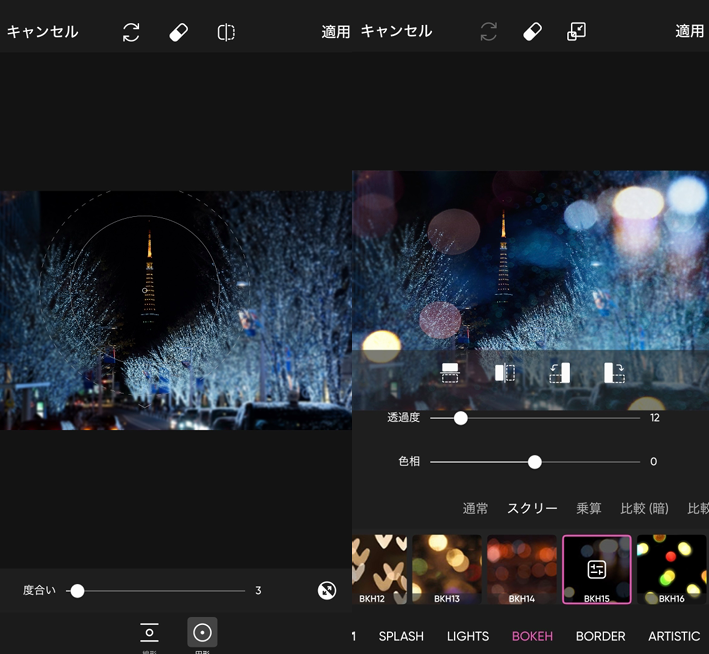The width and height of the screenshot is (709, 654).
Task: Flip the bokeh overlay vertically
Action: tap(450, 373)
